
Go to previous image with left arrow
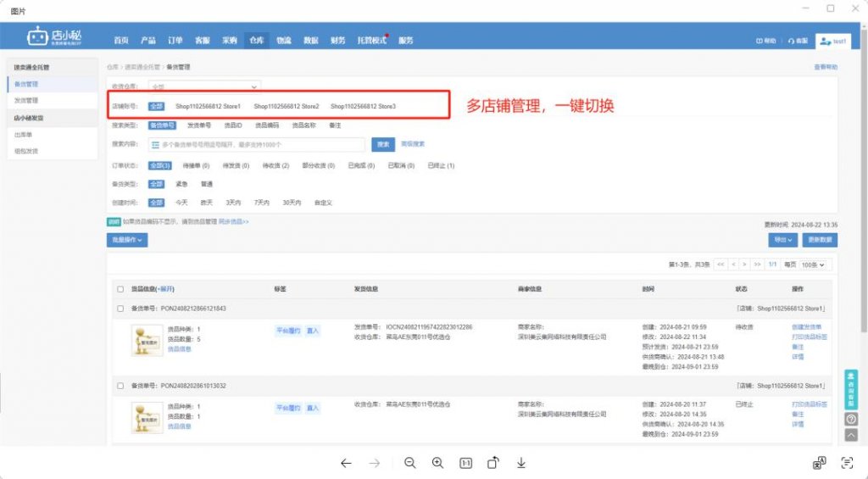[346, 463]
